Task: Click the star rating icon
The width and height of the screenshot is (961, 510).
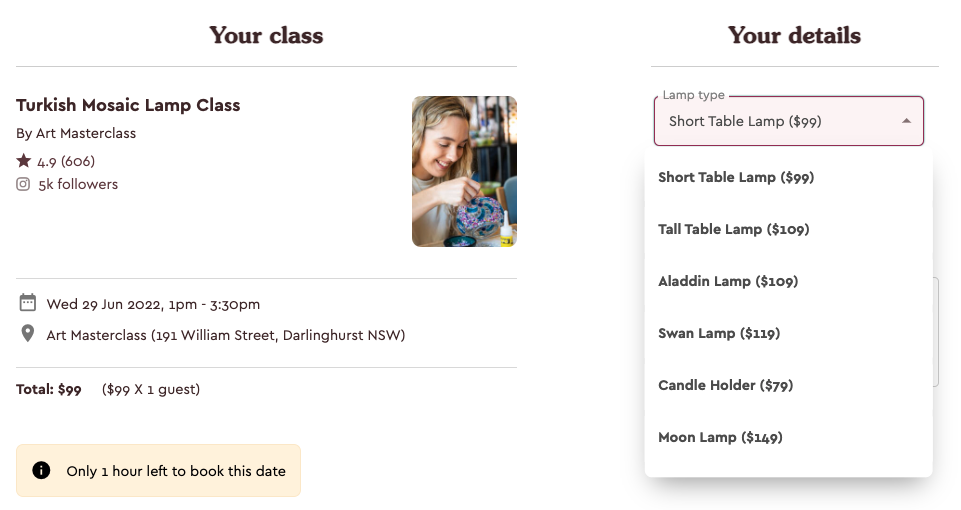Action: 23,161
